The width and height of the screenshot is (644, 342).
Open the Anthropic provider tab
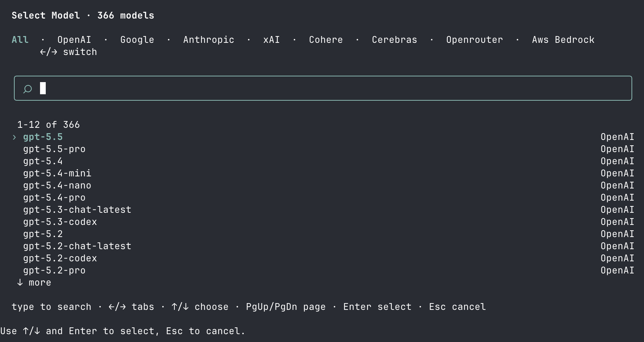(209, 40)
